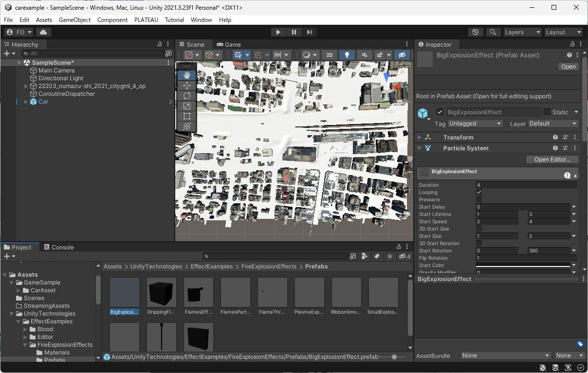Toggle the 3D Start Rotation checkbox
This screenshot has height=373, width=588.
point(479,244)
